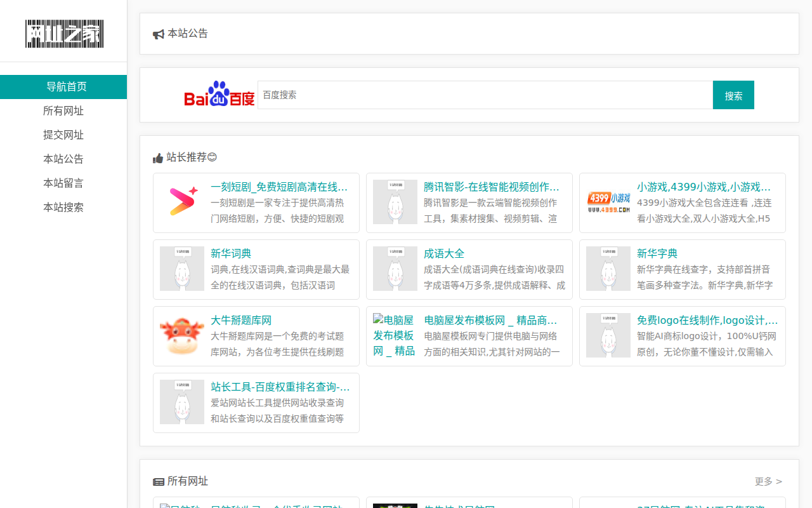This screenshot has height=508, width=812.
Task: Open the 站长工具-百度权重排名查询 title link
Action: (x=280, y=387)
